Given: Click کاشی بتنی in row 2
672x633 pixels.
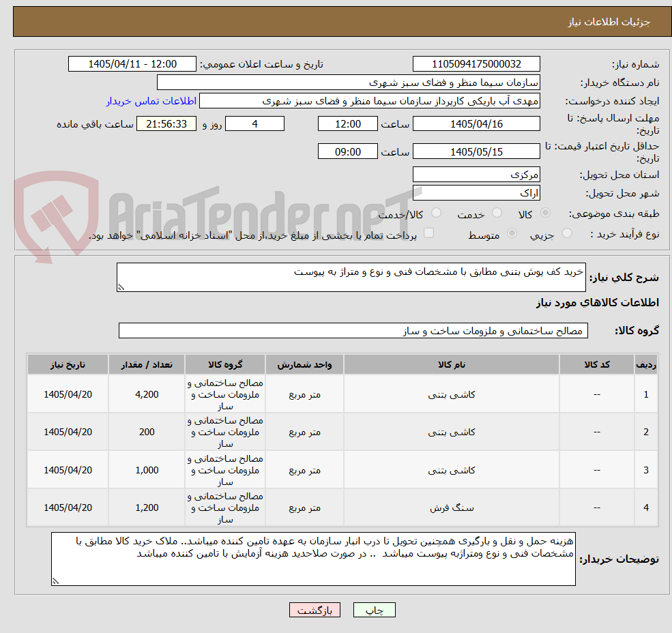Looking at the screenshot, I should click(451, 432).
